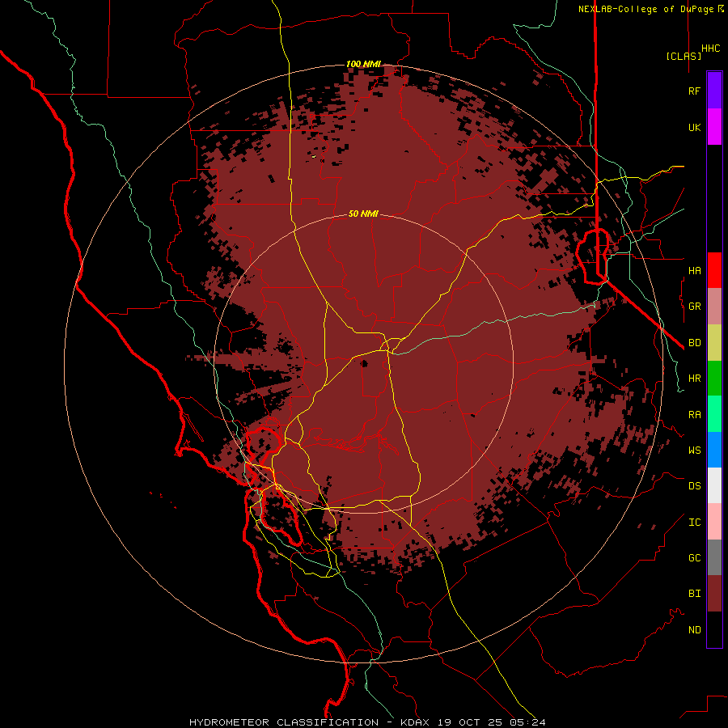The image size is (728, 728).
Task: Click the DS legend label
Action: click(694, 486)
